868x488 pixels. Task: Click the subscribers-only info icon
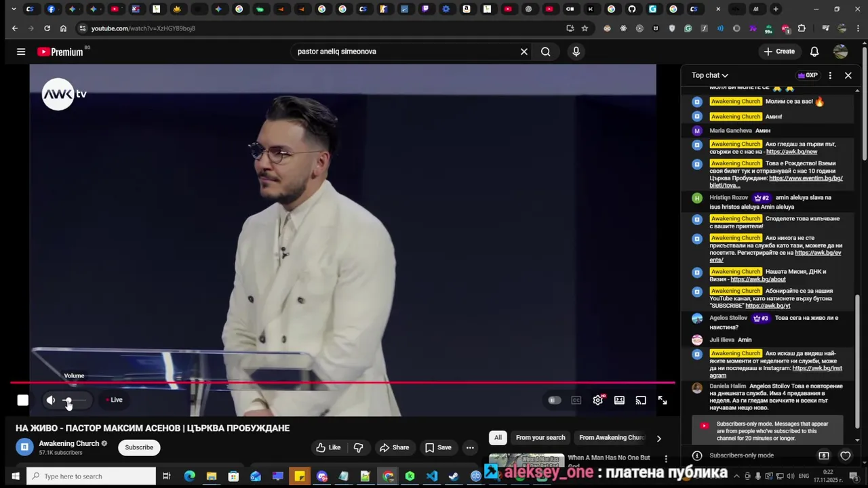point(696,455)
